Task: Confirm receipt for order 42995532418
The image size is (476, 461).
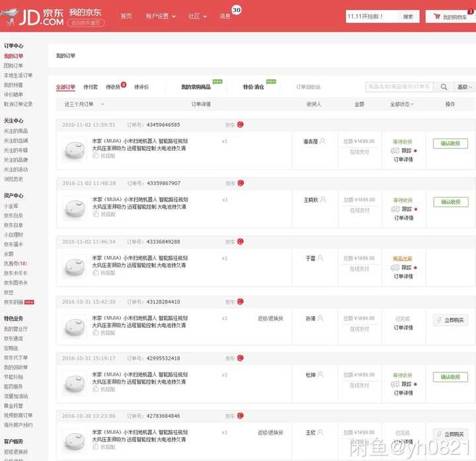Action: point(450,377)
